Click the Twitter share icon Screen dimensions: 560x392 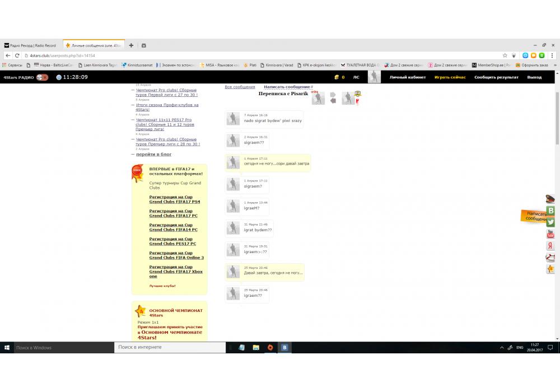(x=550, y=222)
